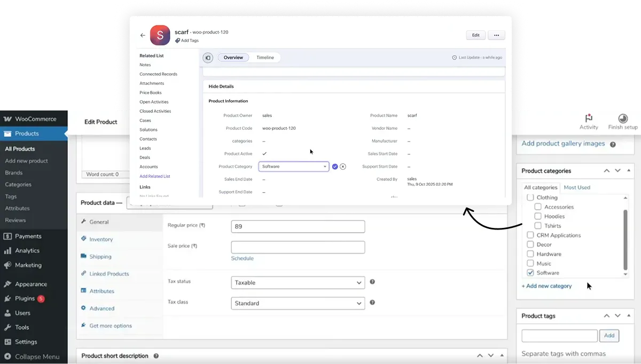Viewport: 641px width, 364px height.
Task: Click the Edit button on the scarf record
Action: pyautogui.click(x=475, y=35)
